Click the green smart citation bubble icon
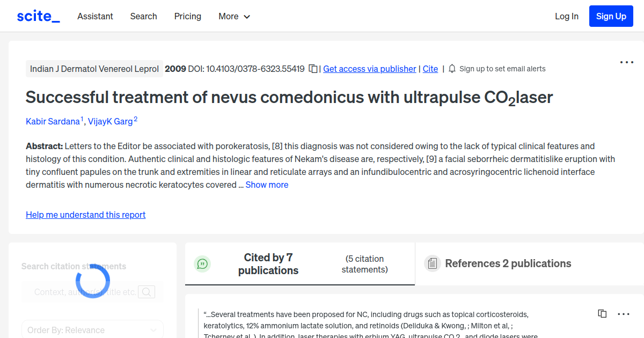The width and height of the screenshot is (644, 338). pos(202,263)
